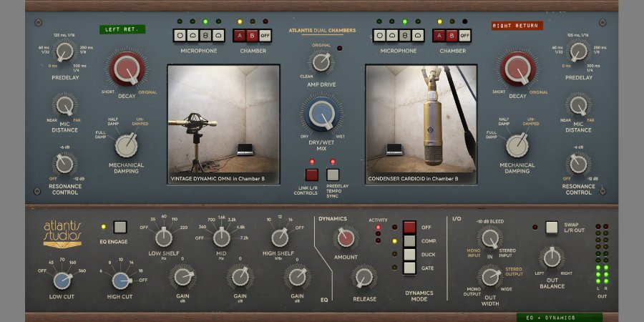Image resolution: width=644 pixels, height=322 pixels.
Task: Click the right channel Mic Distance knob
Action: pos(579,105)
